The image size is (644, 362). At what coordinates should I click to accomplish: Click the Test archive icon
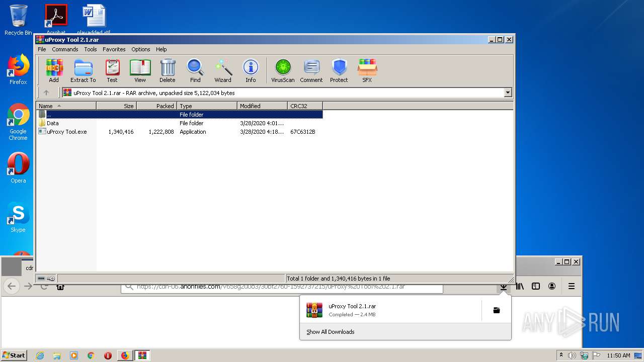(112, 70)
